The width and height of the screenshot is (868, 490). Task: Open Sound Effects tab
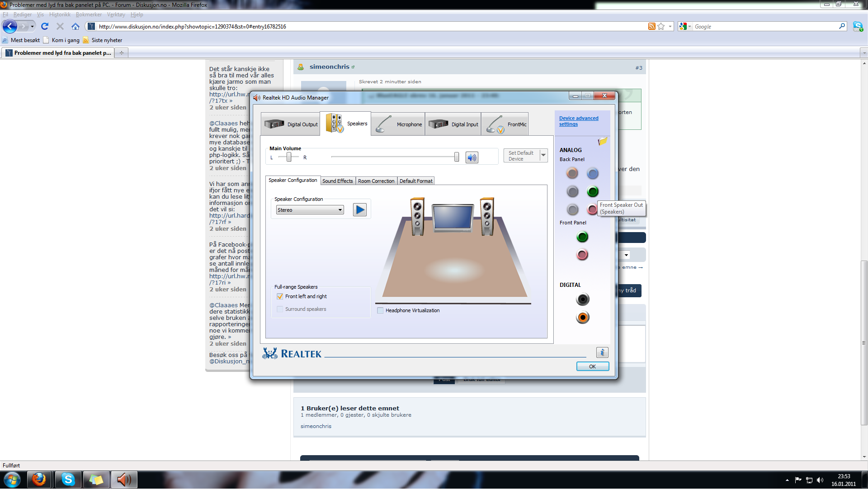click(x=338, y=181)
